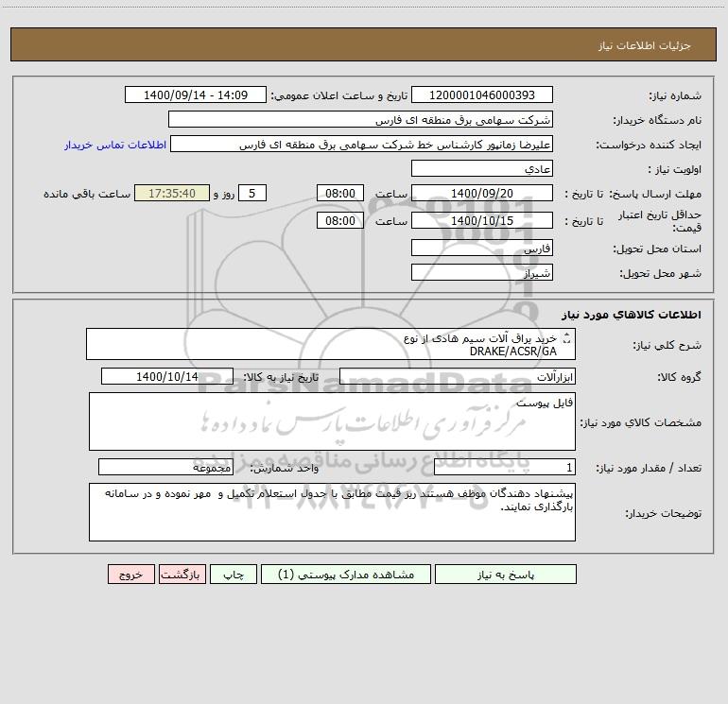Click the تاریخ و ساعت اعلان عمومی label
This screenshot has height=704, width=728.
pyautogui.click(x=338, y=95)
